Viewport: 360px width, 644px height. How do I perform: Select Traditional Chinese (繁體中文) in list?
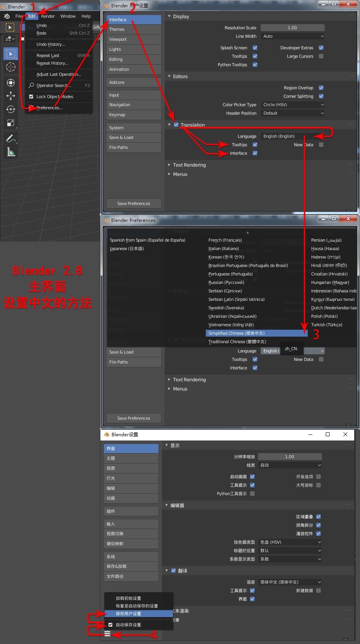point(257,342)
